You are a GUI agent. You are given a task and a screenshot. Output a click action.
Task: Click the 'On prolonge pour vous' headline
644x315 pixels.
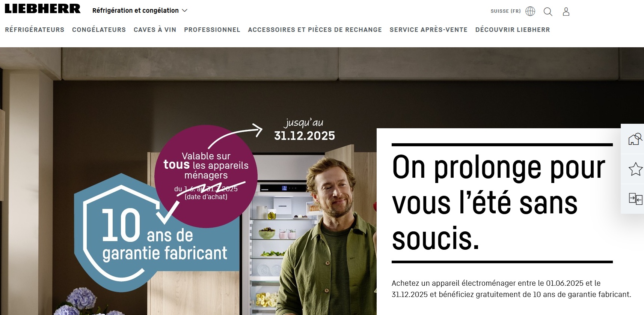[499, 202]
